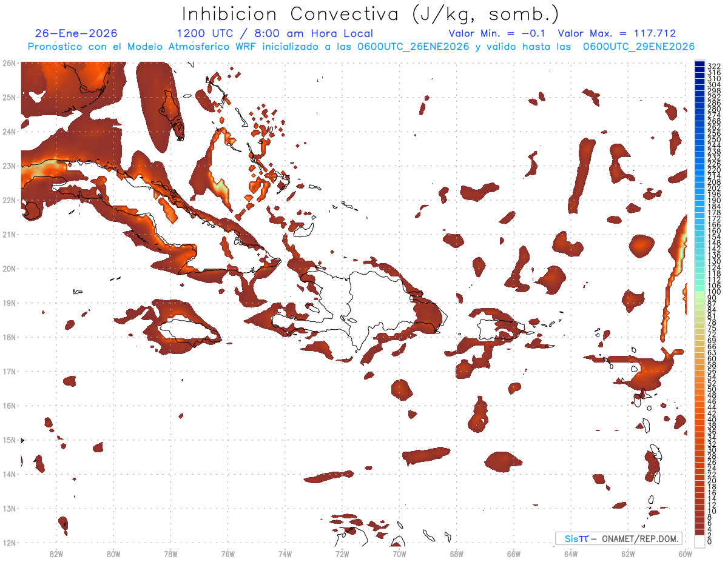Image resolution: width=728 pixels, height=562 pixels.
Task: Click the 21N latitude axis label
Action: click(8, 234)
